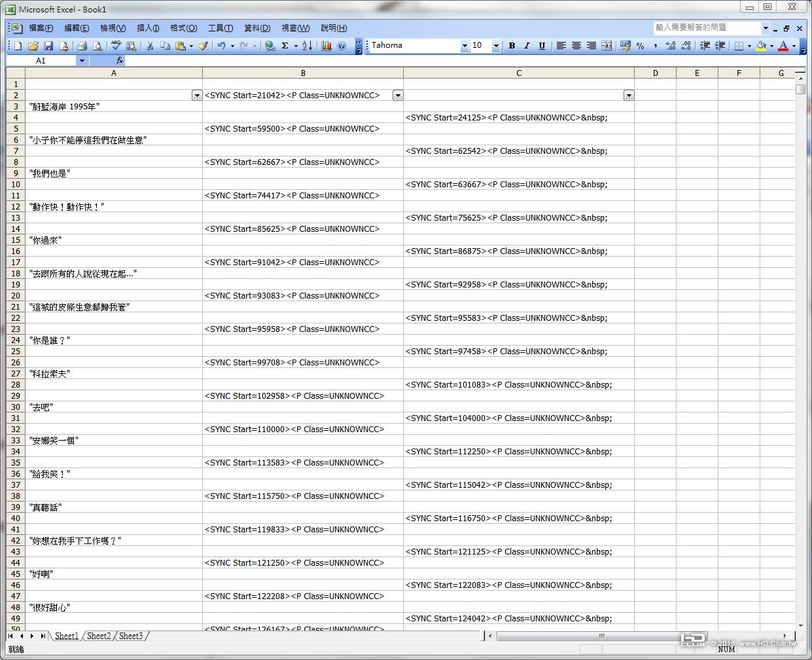Viewport: 812px width, 660px height.
Task: Cut the selection with the scissors icon
Action: pyautogui.click(x=150, y=46)
